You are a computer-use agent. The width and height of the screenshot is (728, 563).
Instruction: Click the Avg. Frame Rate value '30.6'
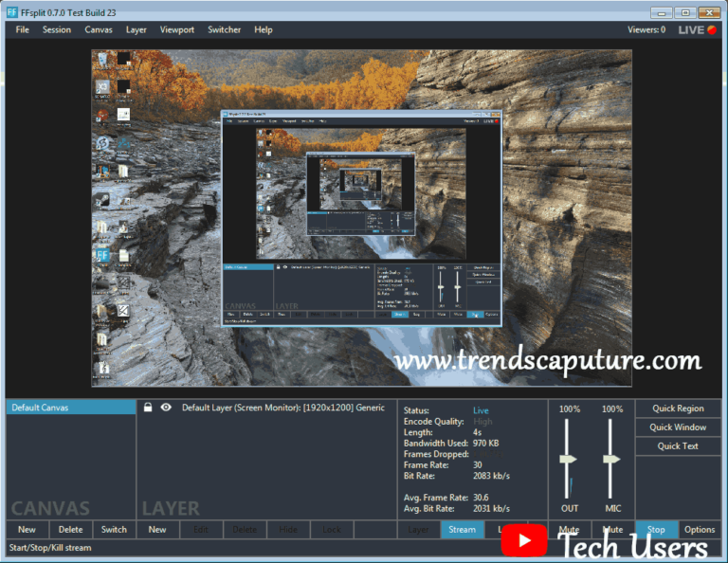coord(481,498)
